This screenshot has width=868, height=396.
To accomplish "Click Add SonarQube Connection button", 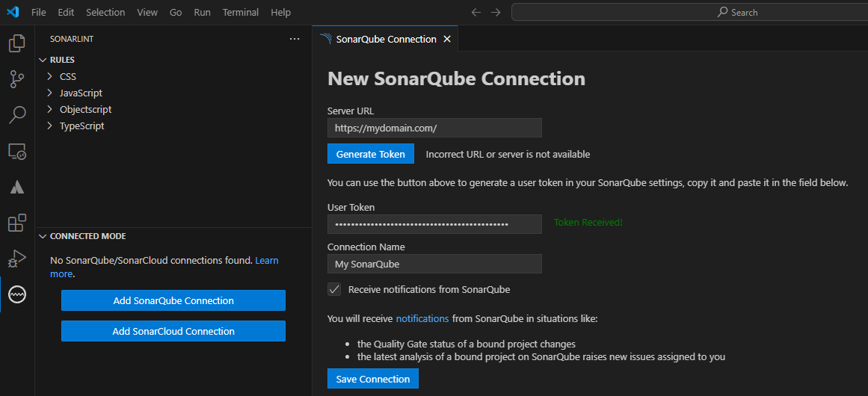I will [173, 301].
